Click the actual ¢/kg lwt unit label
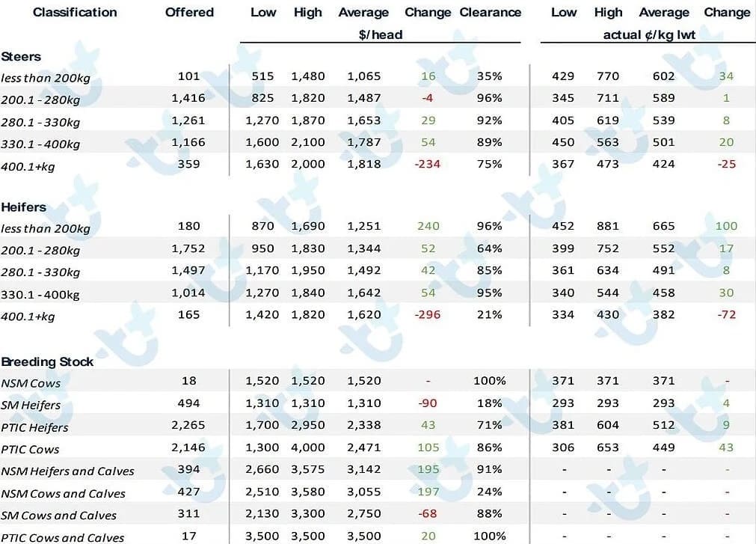 pos(649,34)
